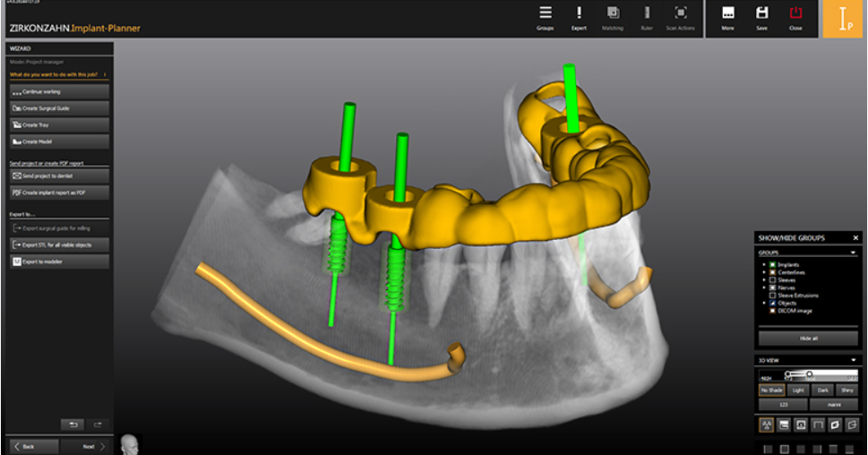868x455 pixels.
Task: Save the project with the floppy icon
Action: [761, 13]
